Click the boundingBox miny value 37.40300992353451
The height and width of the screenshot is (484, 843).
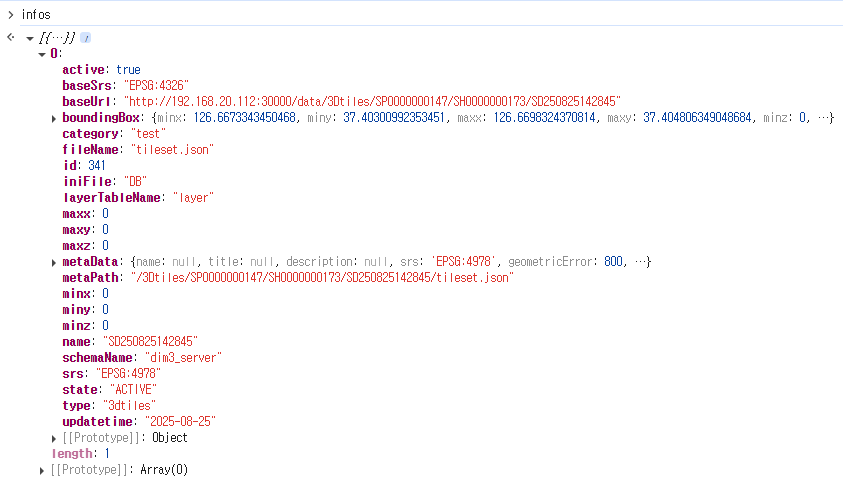(394, 118)
